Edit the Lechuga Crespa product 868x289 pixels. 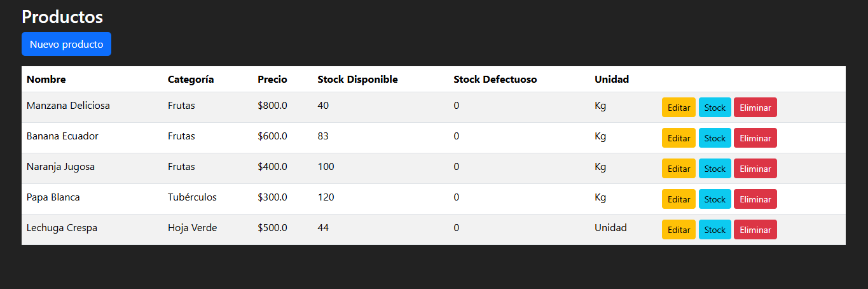pyautogui.click(x=679, y=230)
